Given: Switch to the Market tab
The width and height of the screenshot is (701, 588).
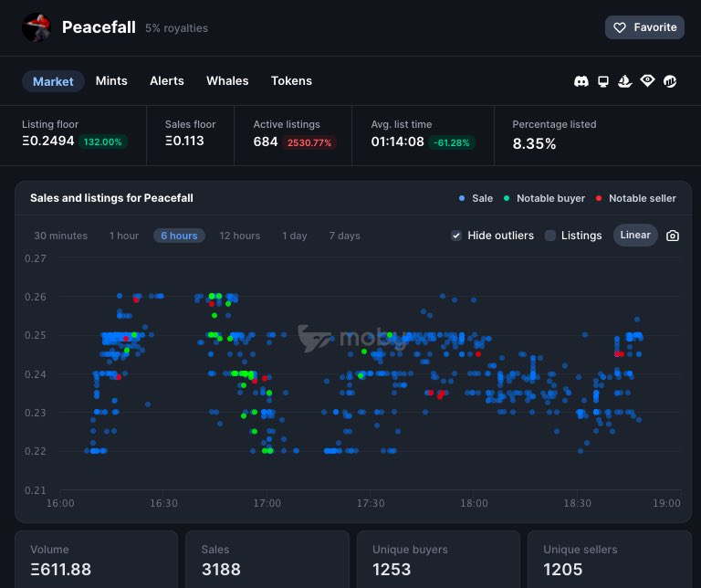Looking at the screenshot, I should [x=53, y=81].
